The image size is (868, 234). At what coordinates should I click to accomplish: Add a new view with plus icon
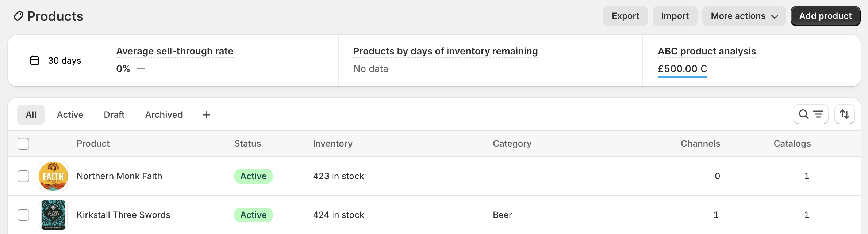206,115
